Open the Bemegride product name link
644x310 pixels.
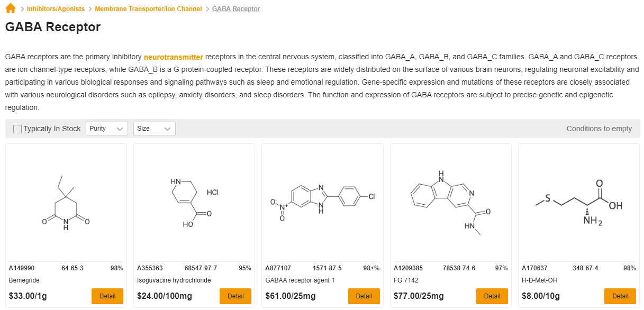[x=24, y=280]
